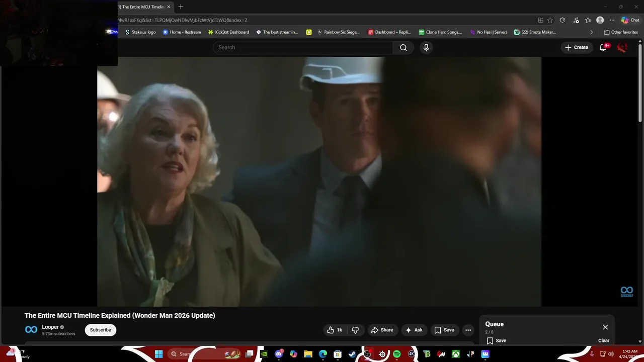
Task: Like the video with thumbs up
Action: (x=335, y=330)
